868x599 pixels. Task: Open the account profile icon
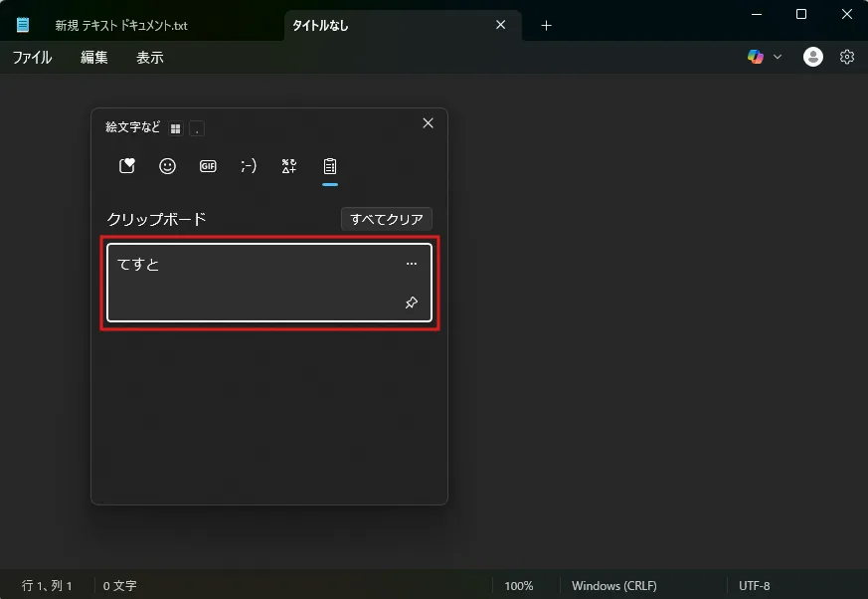click(x=813, y=57)
